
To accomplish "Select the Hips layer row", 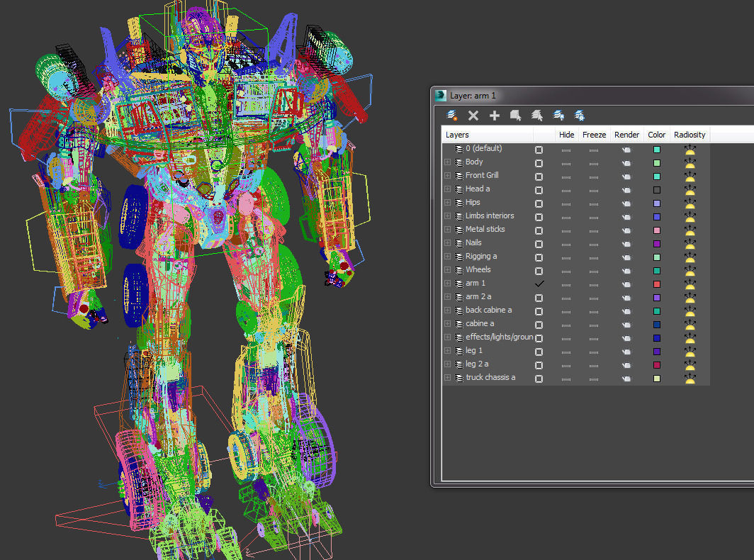I will 575,203.
